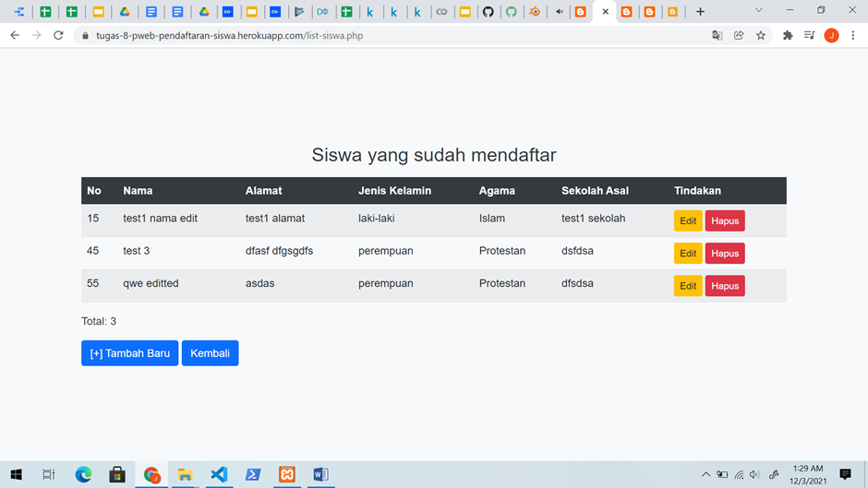Click the Kembali button
This screenshot has height=488, width=868.
210,353
